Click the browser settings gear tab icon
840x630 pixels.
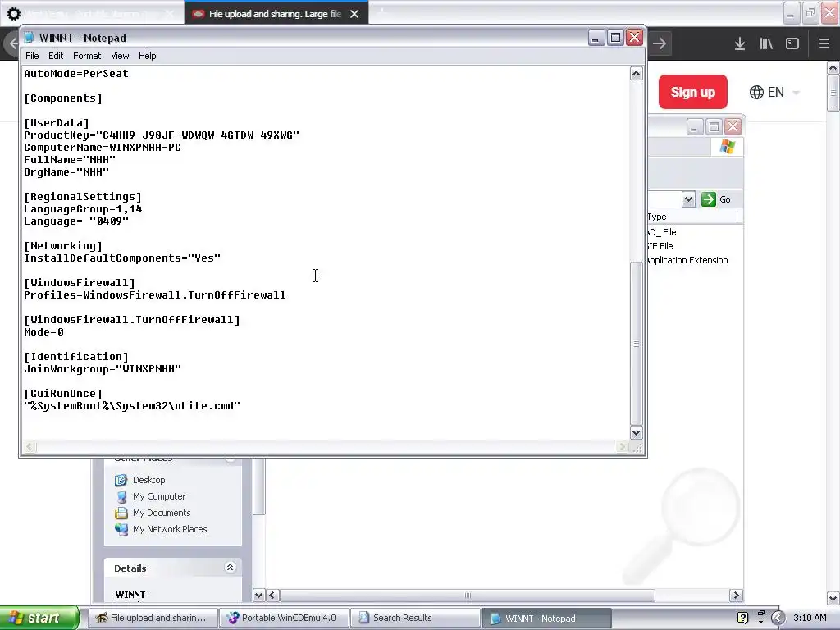pyautogui.click(x=13, y=14)
